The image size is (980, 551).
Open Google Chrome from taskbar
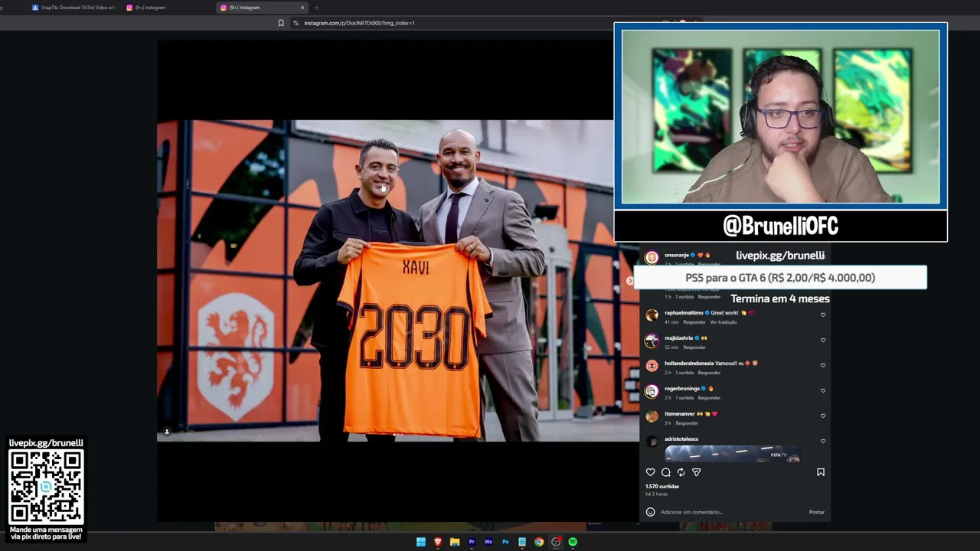(539, 542)
